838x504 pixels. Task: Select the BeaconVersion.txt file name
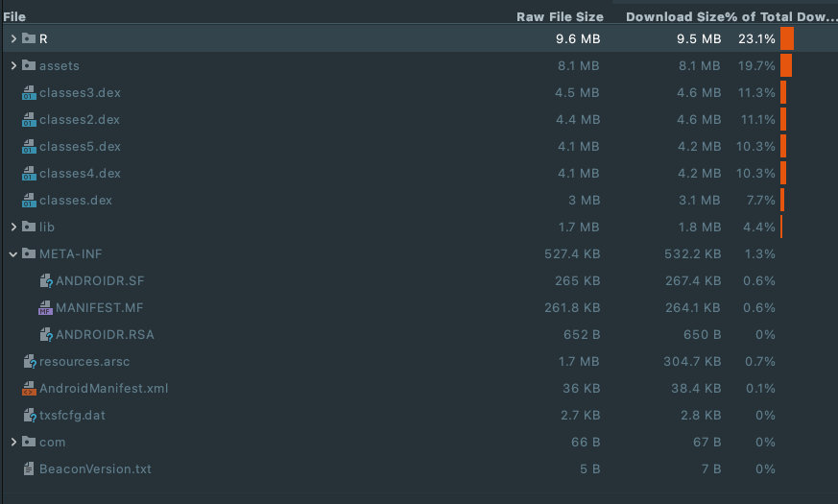click(95, 469)
